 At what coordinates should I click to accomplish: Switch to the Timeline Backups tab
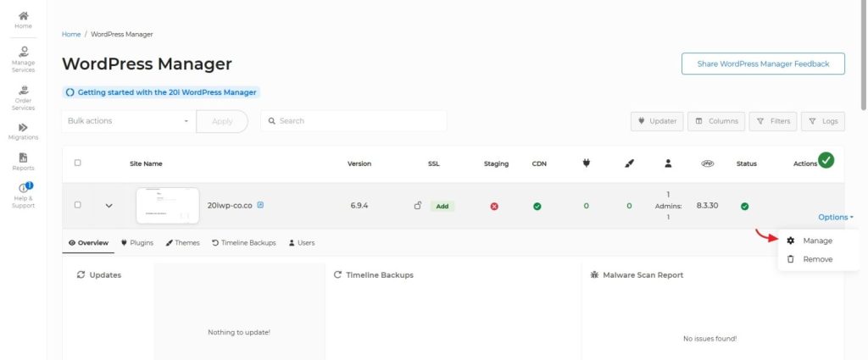coord(243,243)
